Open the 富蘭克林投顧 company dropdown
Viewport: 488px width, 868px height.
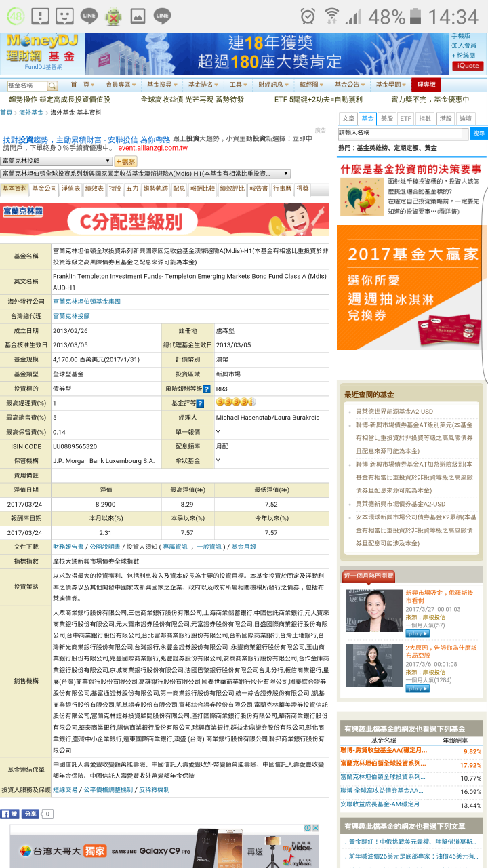click(x=57, y=161)
